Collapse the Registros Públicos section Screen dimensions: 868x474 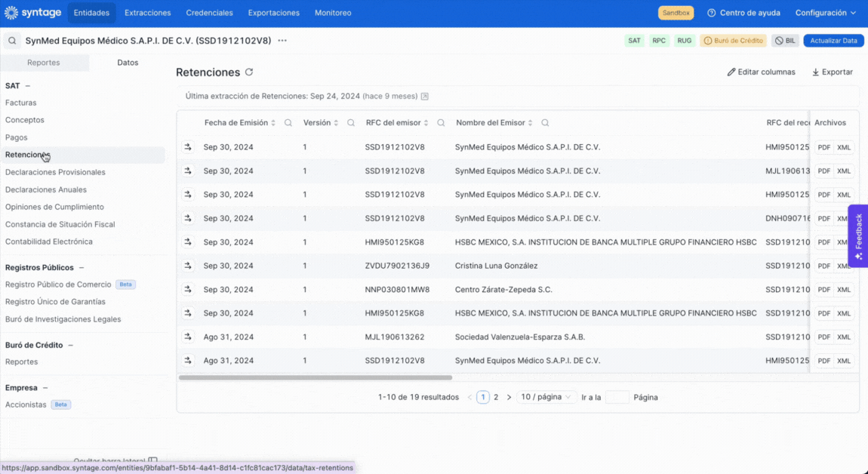point(82,267)
